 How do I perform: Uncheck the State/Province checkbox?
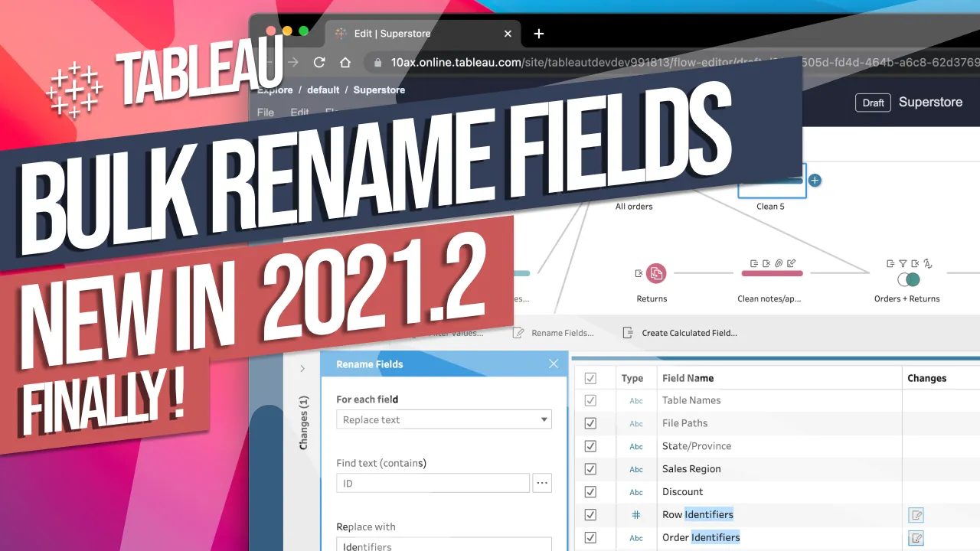[x=590, y=446]
